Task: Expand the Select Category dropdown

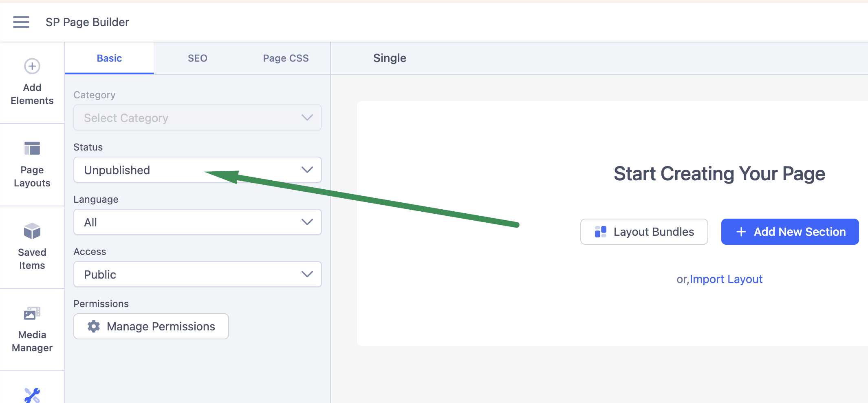Action: point(198,118)
